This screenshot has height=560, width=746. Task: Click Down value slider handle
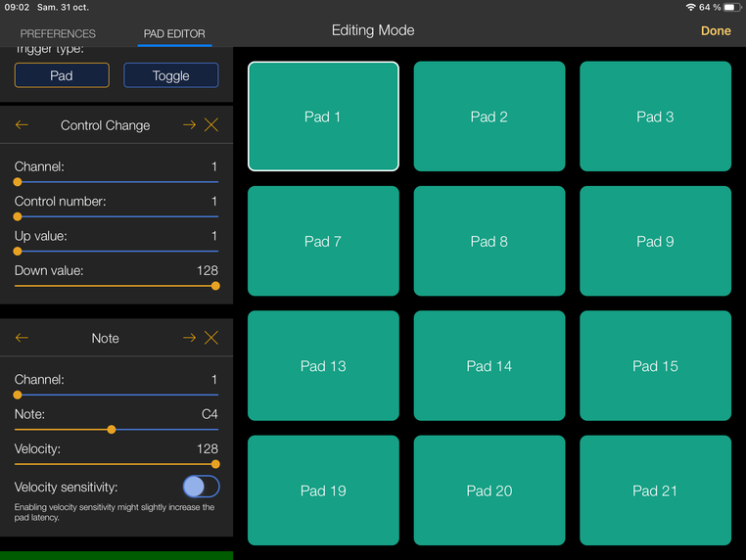(x=215, y=286)
